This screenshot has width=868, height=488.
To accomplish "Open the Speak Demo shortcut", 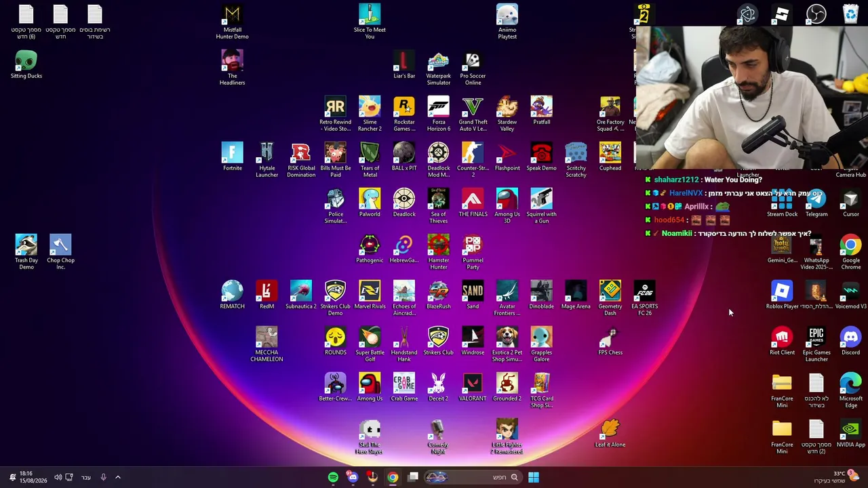I will coord(541,157).
